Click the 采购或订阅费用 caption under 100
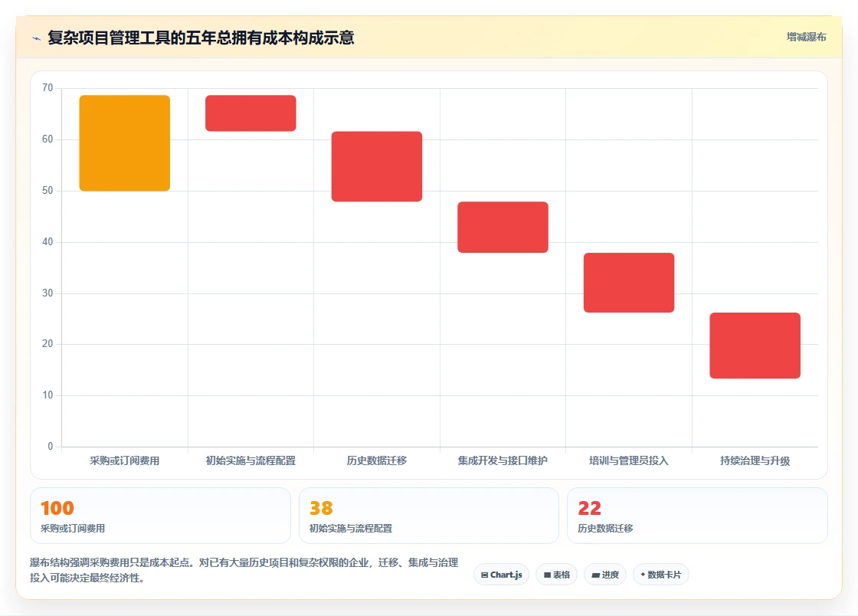This screenshot has height=616, width=858. [x=73, y=529]
